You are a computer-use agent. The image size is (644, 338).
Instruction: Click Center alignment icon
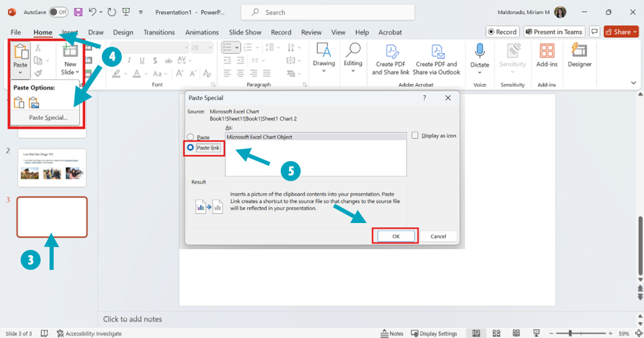(x=241, y=74)
